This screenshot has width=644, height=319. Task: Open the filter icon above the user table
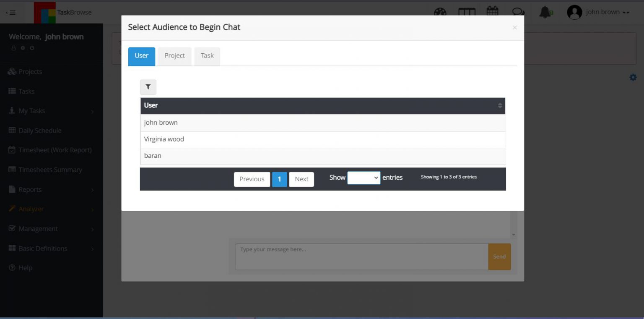pos(148,87)
